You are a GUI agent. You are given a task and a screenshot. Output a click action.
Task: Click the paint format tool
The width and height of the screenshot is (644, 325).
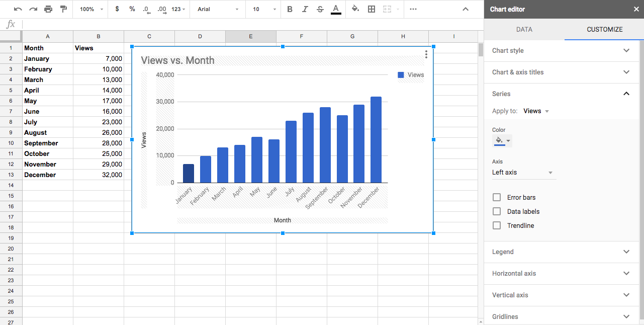pos(63,9)
